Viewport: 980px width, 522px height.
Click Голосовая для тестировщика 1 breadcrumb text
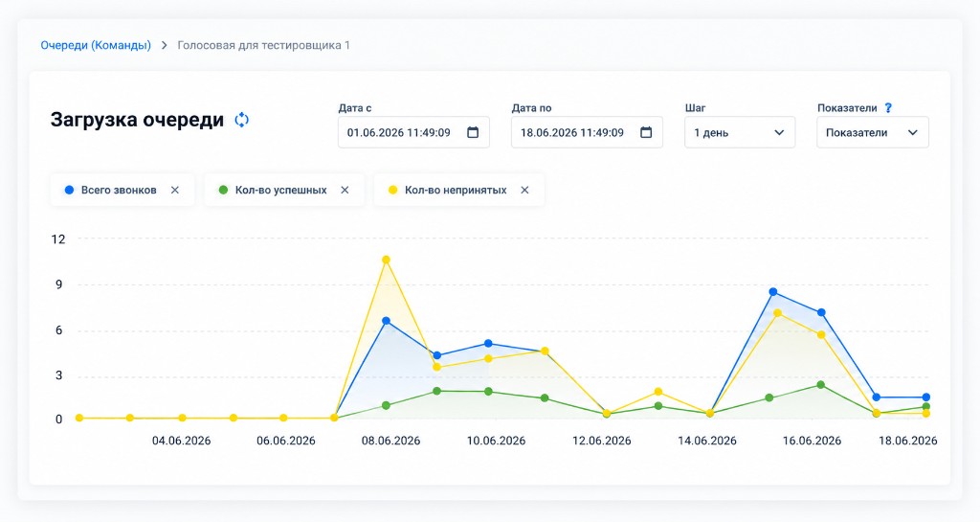(x=264, y=45)
